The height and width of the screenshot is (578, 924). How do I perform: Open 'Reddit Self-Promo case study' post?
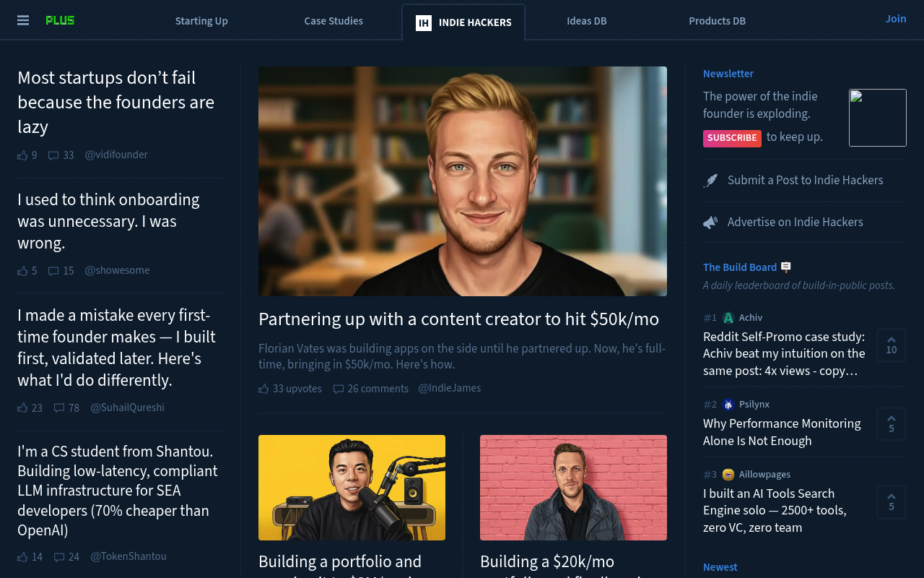click(784, 354)
